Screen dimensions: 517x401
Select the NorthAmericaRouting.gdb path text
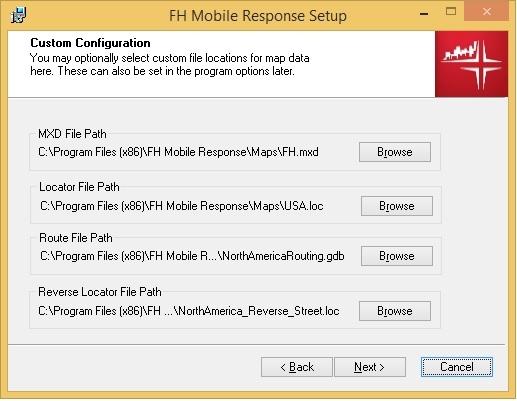coord(192,256)
